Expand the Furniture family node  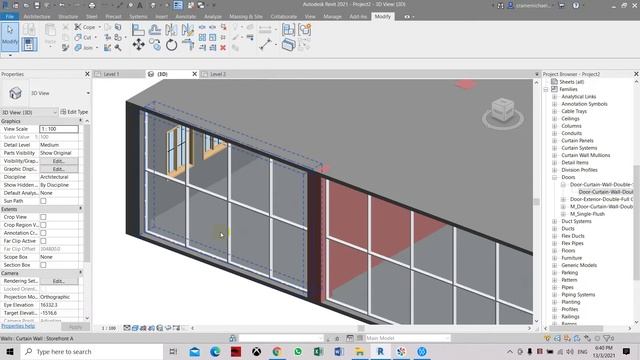(555, 258)
